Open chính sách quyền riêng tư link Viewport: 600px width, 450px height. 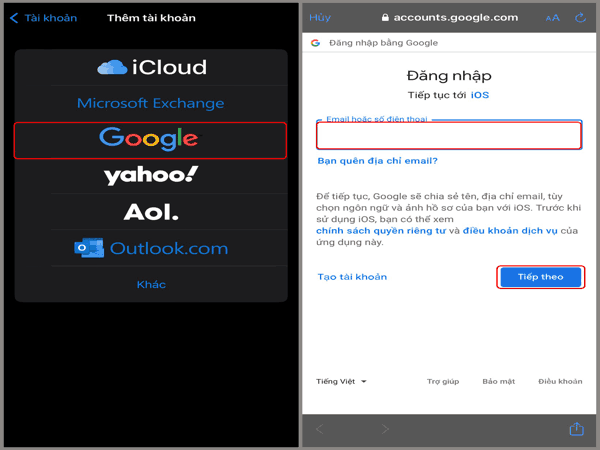[381, 231]
